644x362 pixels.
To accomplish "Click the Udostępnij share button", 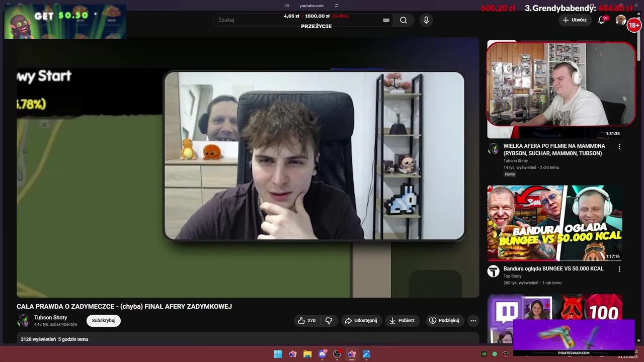I will tap(361, 321).
